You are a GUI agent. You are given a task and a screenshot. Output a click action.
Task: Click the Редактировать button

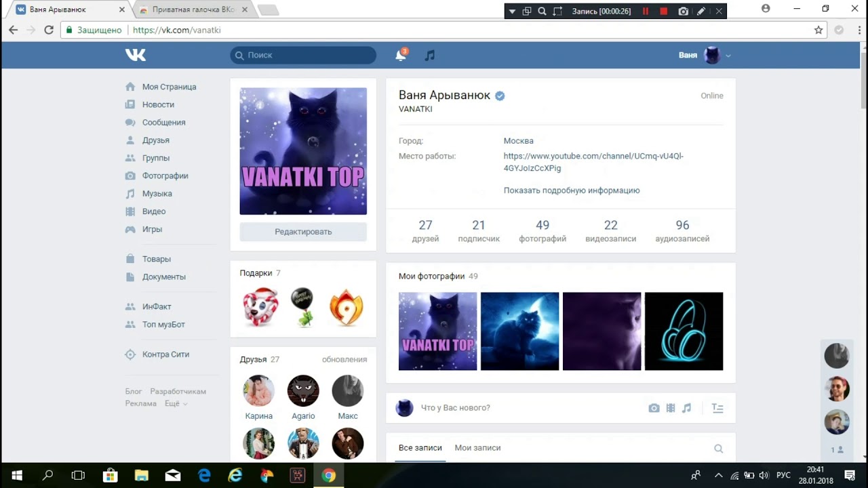coord(303,232)
